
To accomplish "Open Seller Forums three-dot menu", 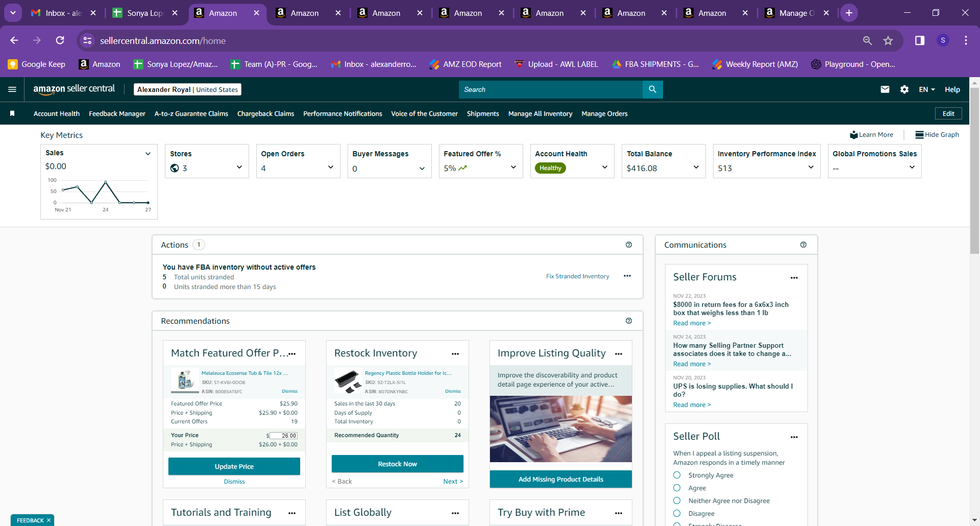I will click(x=794, y=278).
